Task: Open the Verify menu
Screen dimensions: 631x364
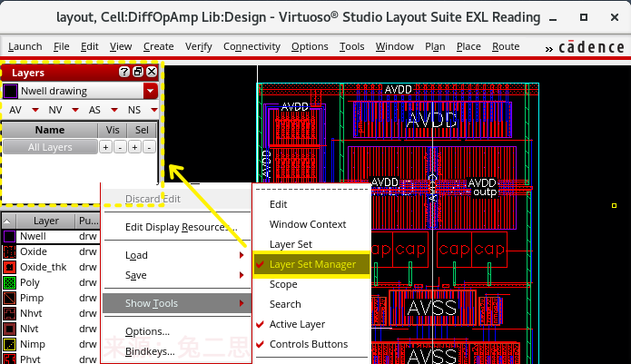Action: pyautogui.click(x=199, y=46)
